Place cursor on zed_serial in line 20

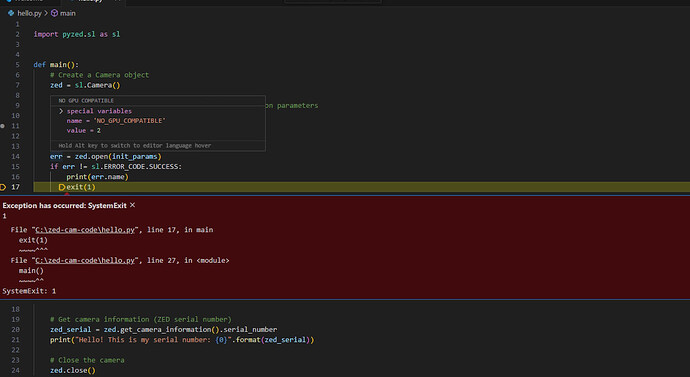tap(70, 329)
